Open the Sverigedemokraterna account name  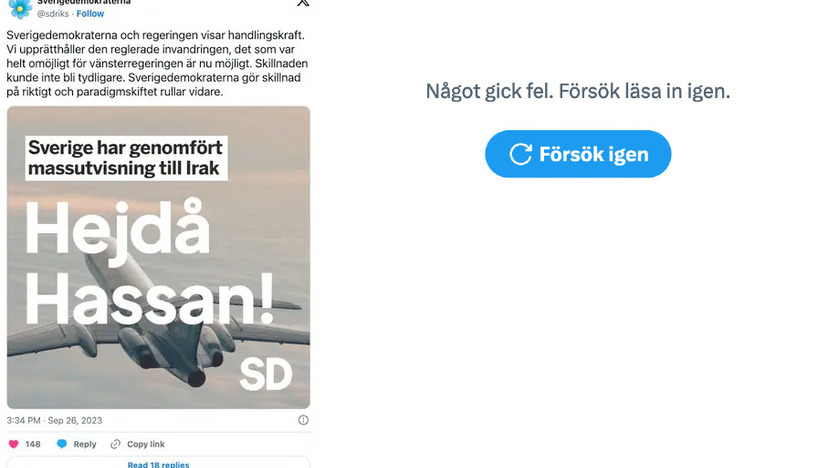84,2
